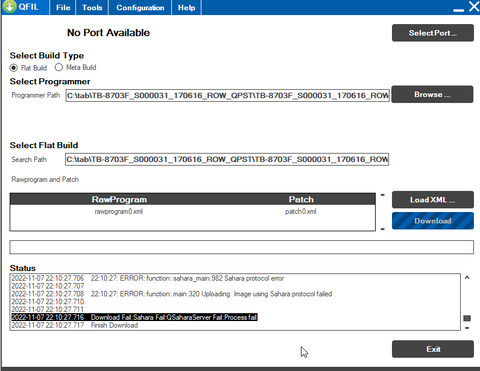This screenshot has height=371, width=480.
Task: Open the Help menu
Action: pyautogui.click(x=186, y=8)
